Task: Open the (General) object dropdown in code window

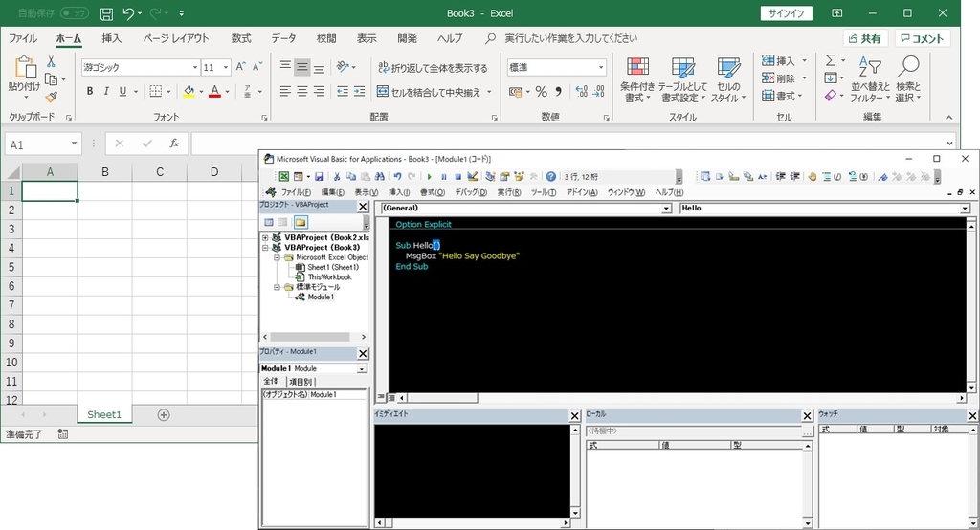Action: pos(666,209)
